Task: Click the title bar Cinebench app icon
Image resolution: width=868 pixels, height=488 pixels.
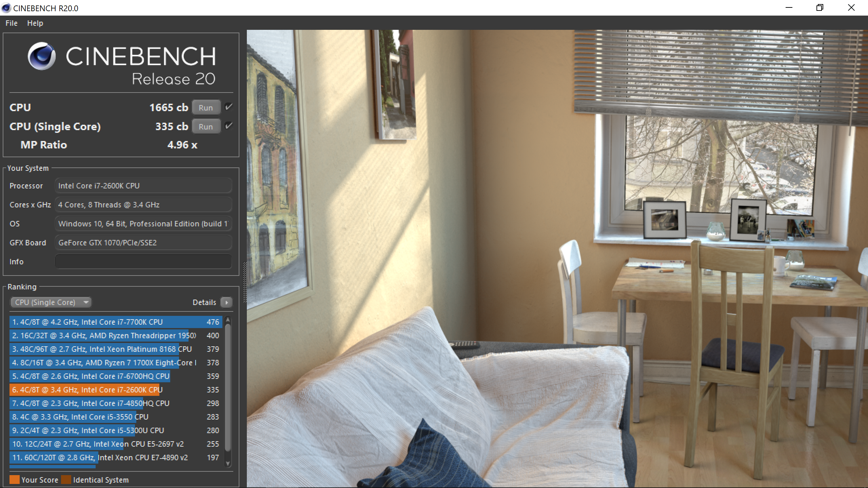Action: coord(6,8)
